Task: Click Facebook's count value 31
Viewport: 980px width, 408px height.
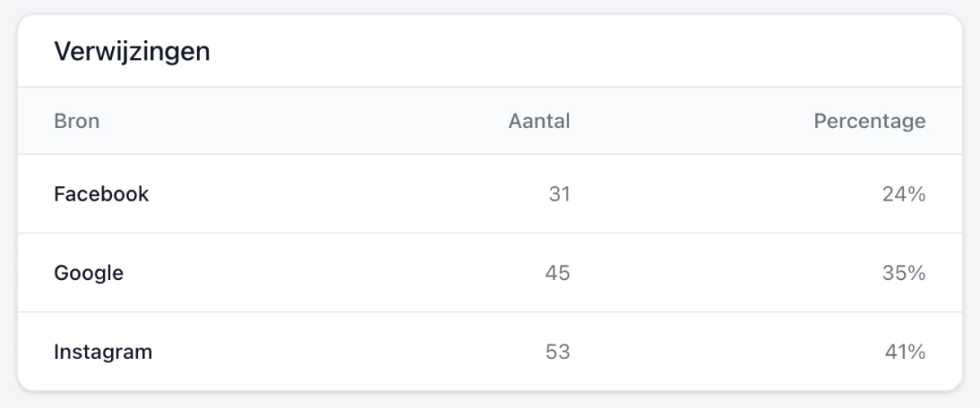Action: tap(559, 194)
